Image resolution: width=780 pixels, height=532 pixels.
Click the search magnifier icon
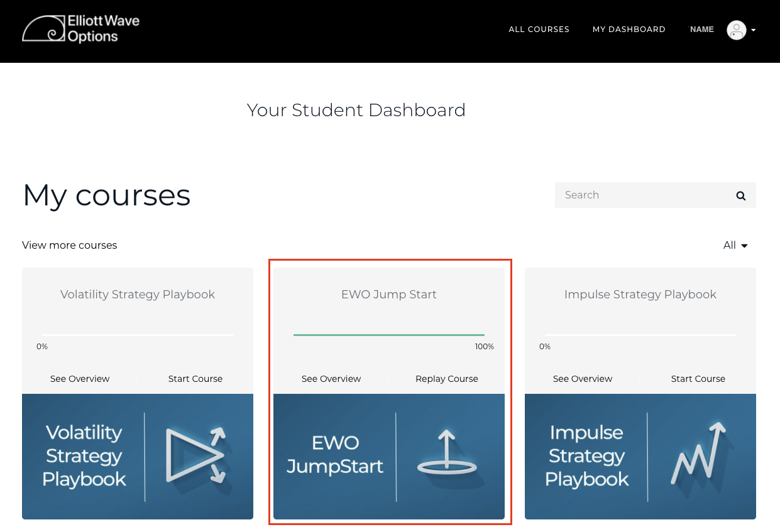click(x=741, y=195)
